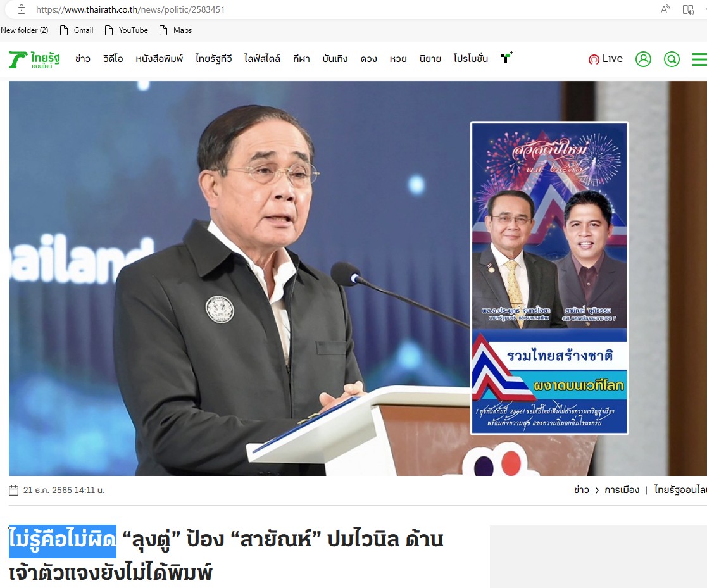Click the การเมือง breadcrumb link
Image resolution: width=707 pixels, height=588 pixels.
click(x=622, y=490)
